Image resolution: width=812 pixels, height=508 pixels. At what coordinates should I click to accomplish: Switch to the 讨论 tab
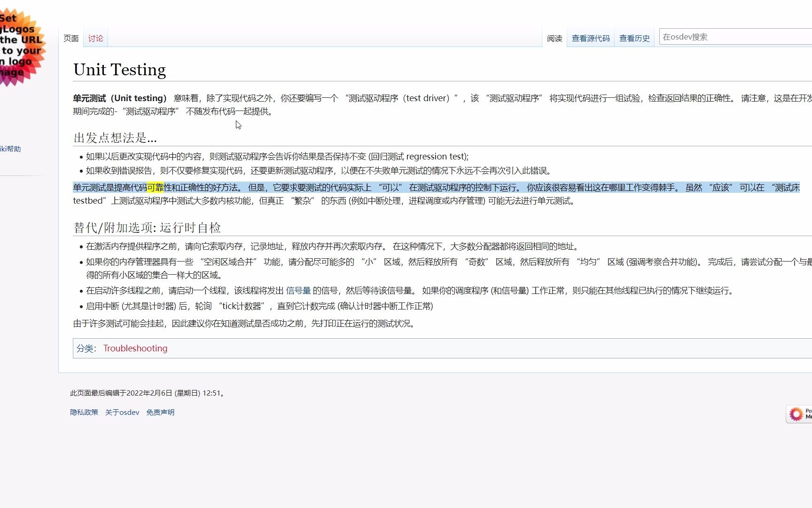95,38
